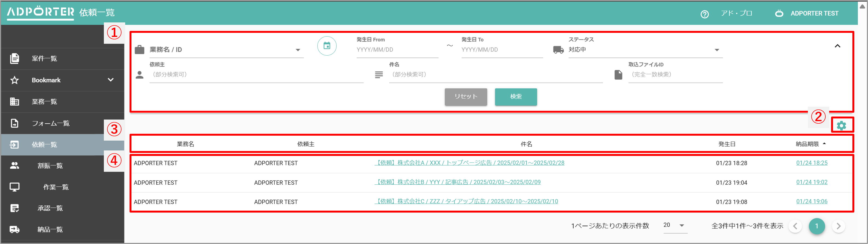Click the 納品一覧 truck icon in sidebar
The width and height of the screenshot is (868, 244).
[x=14, y=230]
